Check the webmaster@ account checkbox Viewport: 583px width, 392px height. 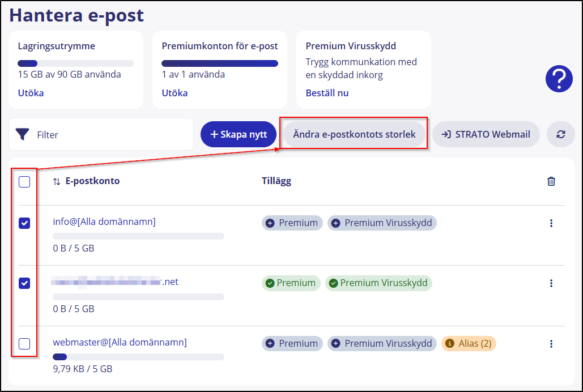tap(24, 344)
